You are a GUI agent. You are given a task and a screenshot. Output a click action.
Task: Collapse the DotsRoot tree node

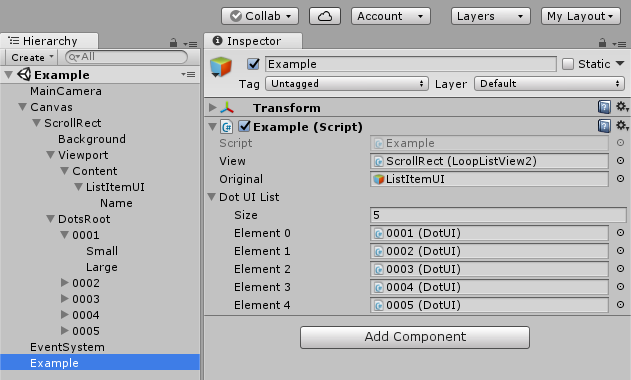pos(50,219)
